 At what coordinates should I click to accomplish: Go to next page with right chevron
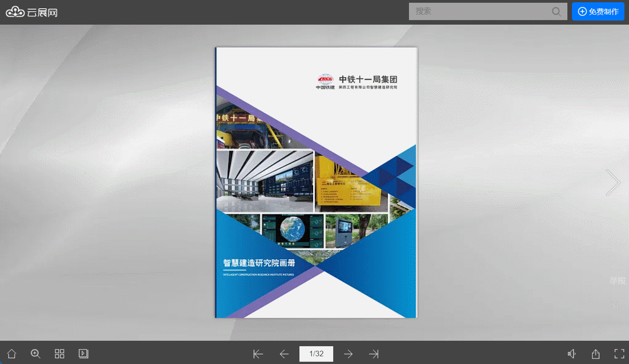pyautogui.click(x=613, y=182)
